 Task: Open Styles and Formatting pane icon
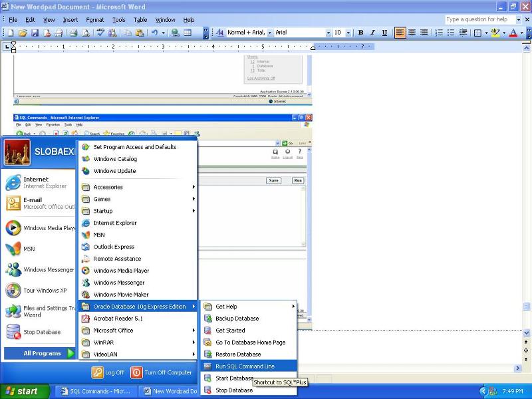click(x=220, y=33)
